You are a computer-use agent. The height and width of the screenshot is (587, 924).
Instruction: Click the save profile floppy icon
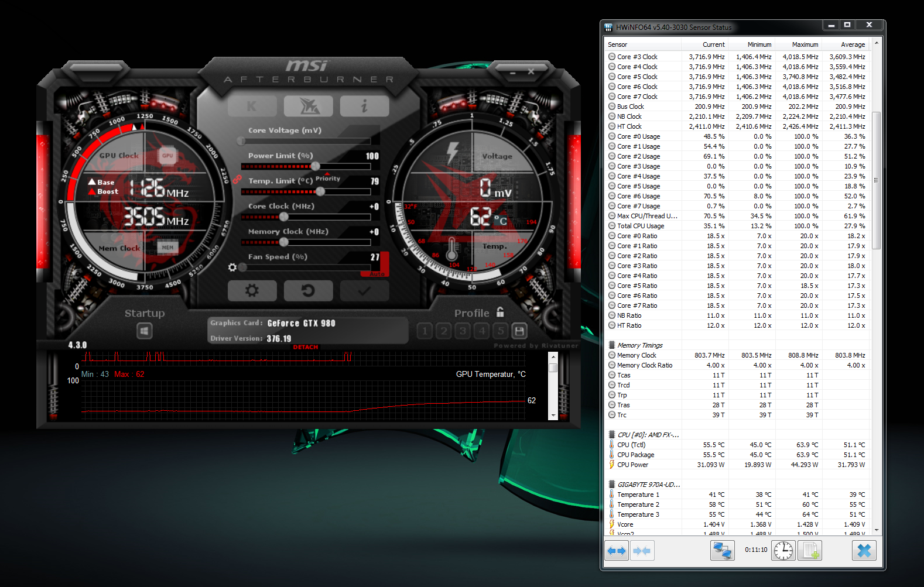coord(519,331)
